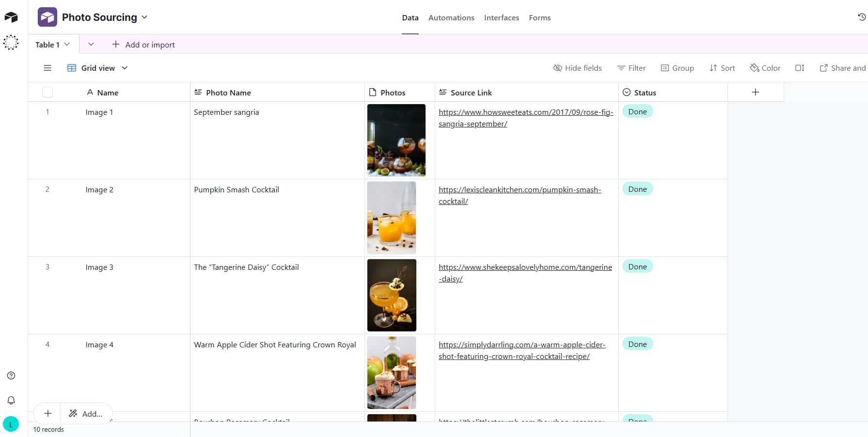Click row number 3

pyautogui.click(x=47, y=267)
